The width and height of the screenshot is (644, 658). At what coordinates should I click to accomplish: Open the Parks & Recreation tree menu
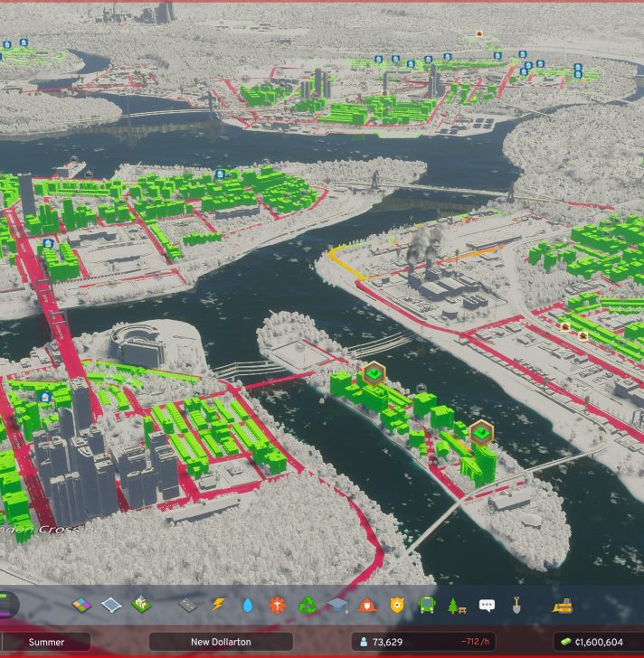[x=457, y=605]
